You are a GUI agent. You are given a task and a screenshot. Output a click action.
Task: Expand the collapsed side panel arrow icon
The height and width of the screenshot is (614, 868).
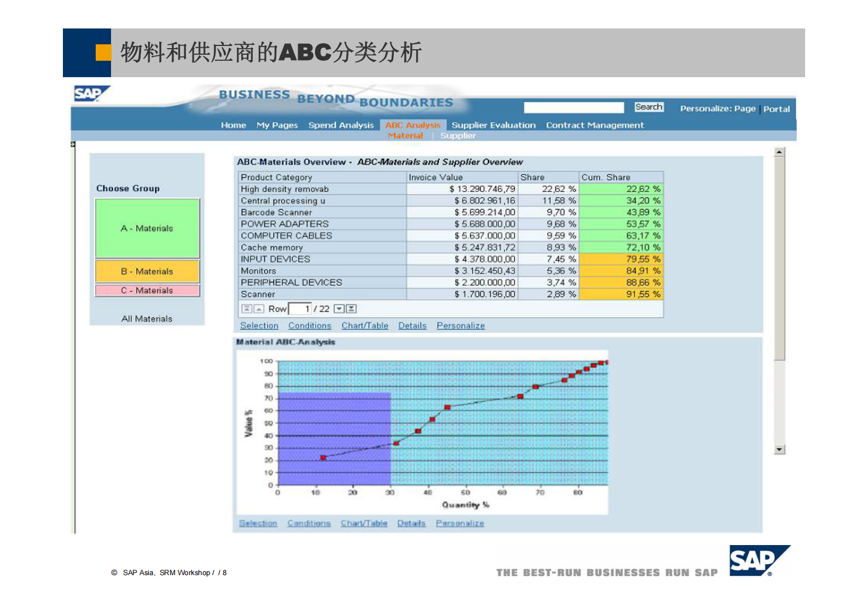click(x=73, y=144)
